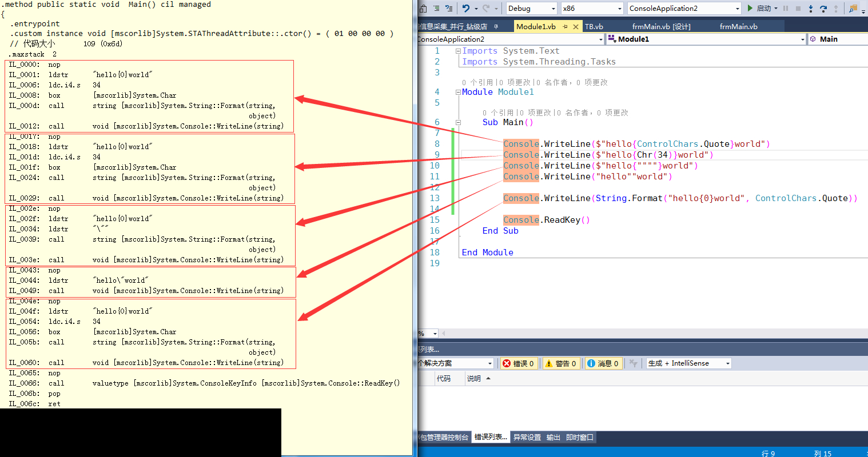Collapse the Module Module1 outline toggle
This screenshot has height=457, width=868.
pos(458,92)
